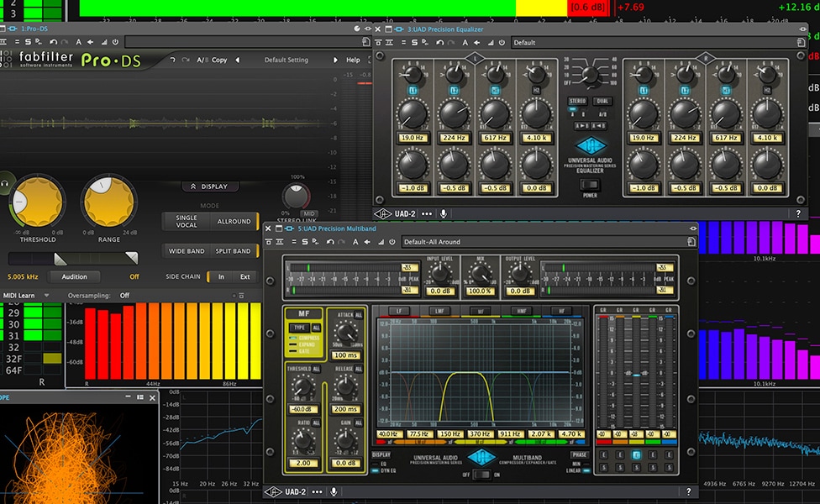Click the bypass power icon in Pro-DS host toolbar
Screen dimensions: 820x504
tap(116, 42)
